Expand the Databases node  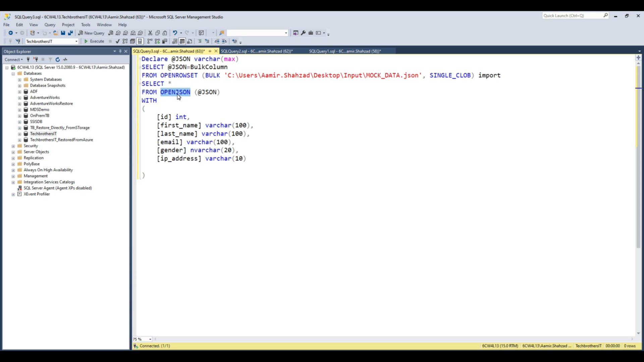[x=13, y=73]
